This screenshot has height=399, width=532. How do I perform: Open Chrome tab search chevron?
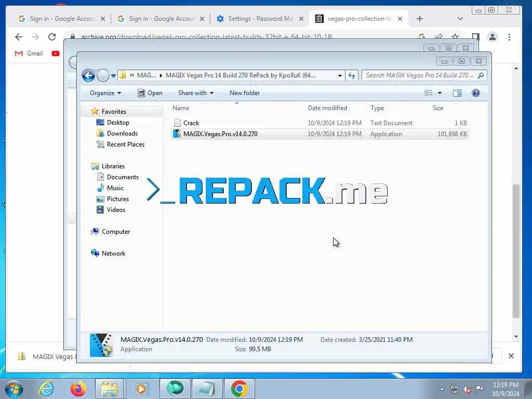pos(460,19)
